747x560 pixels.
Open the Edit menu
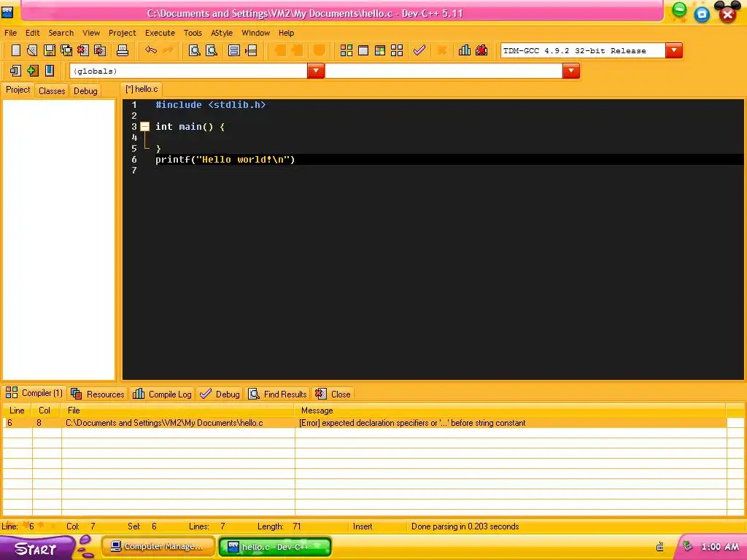(32, 33)
